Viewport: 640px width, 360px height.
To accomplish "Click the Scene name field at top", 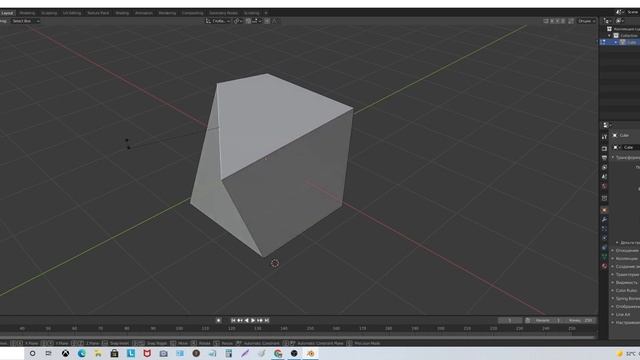I will pos(632,12).
